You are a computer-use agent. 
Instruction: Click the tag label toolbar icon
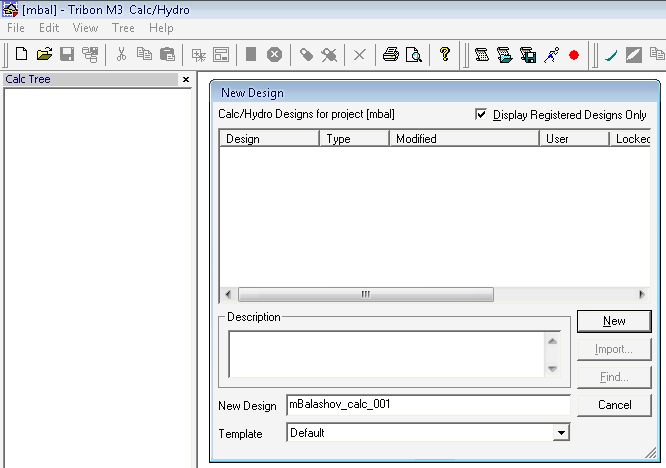[x=306, y=54]
